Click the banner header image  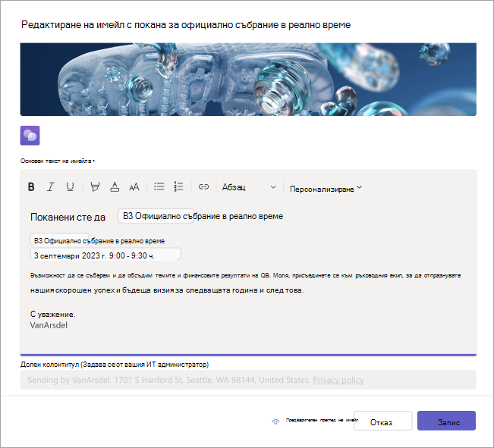(248, 80)
